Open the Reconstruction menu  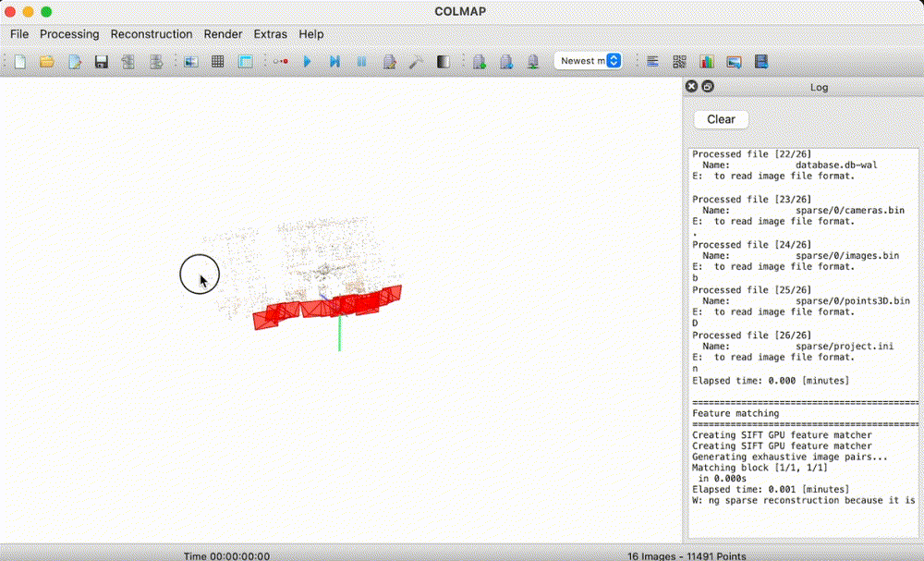click(x=152, y=34)
